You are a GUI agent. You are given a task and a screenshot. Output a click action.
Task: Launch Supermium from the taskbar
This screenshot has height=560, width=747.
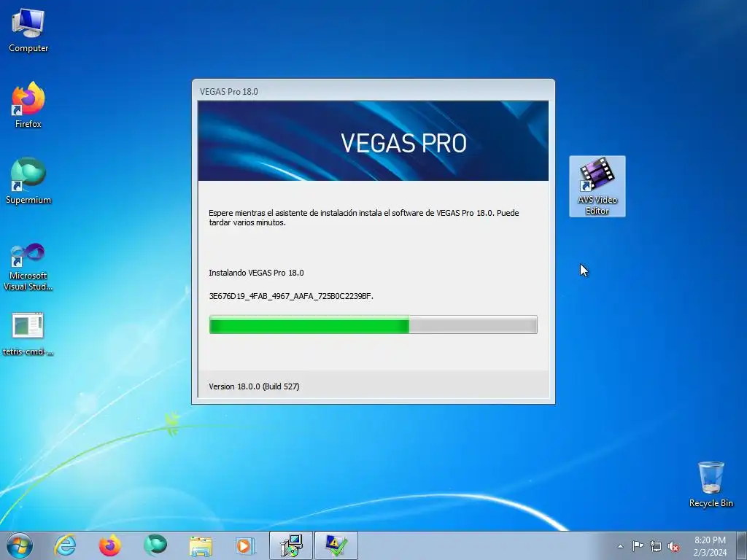155,545
